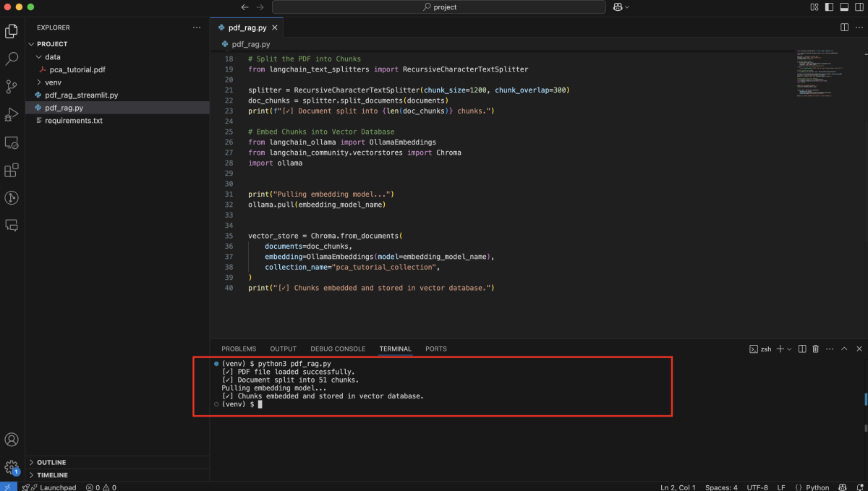The image size is (868, 491).
Task: Go back using the left arrow
Action: tap(244, 7)
